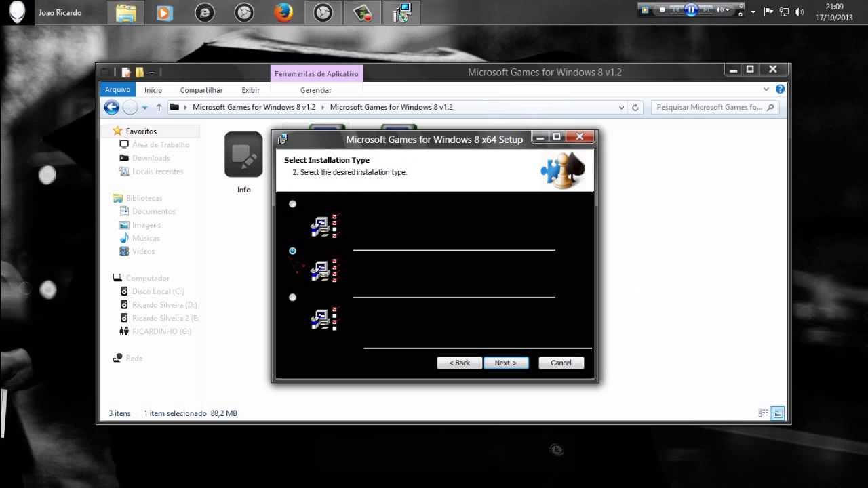Open the address bar history dropdown

point(621,107)
